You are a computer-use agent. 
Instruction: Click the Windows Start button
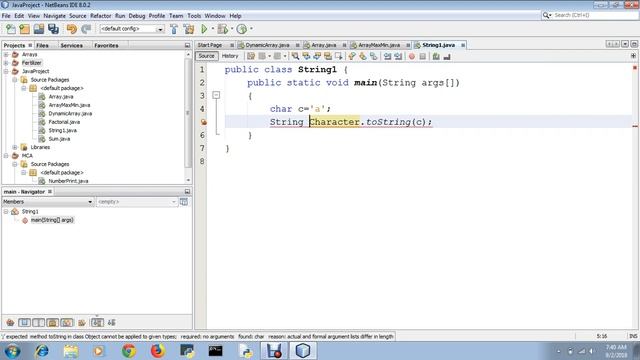coord(12,351)
